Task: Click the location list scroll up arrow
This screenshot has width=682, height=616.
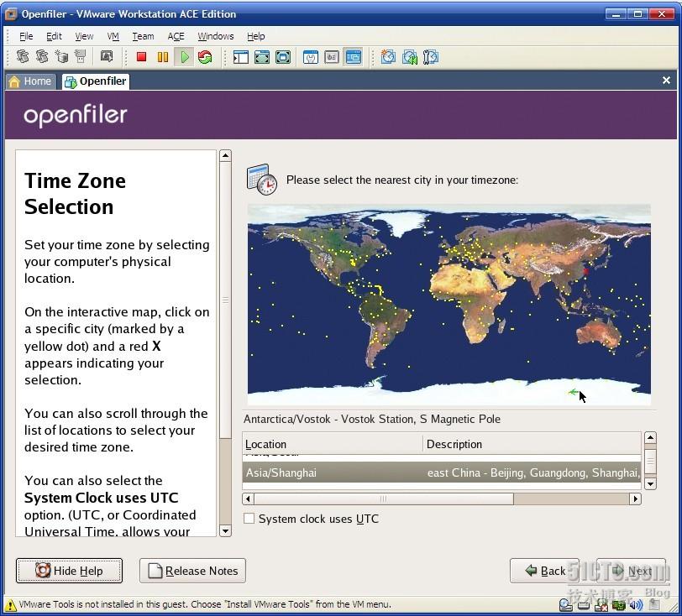Action: [x=650, y=437]
